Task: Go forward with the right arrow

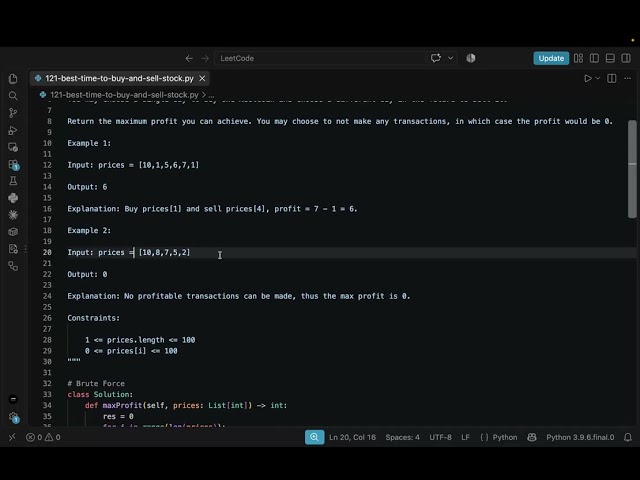Action: click(205, 58)
